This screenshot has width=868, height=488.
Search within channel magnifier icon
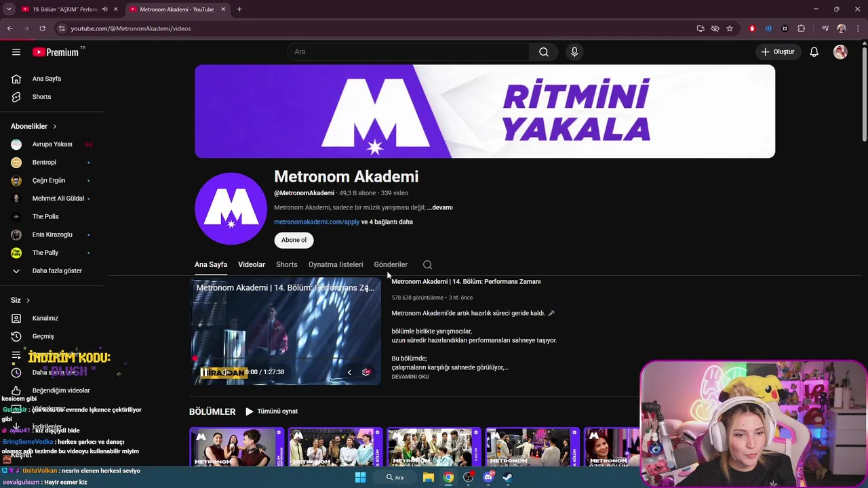[x=427, y=265]
